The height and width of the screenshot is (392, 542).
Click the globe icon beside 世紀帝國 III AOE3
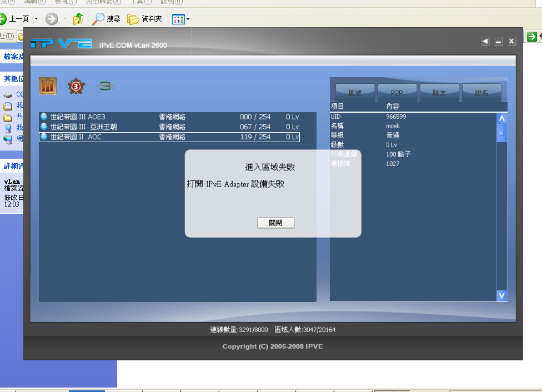pos(44,117)
